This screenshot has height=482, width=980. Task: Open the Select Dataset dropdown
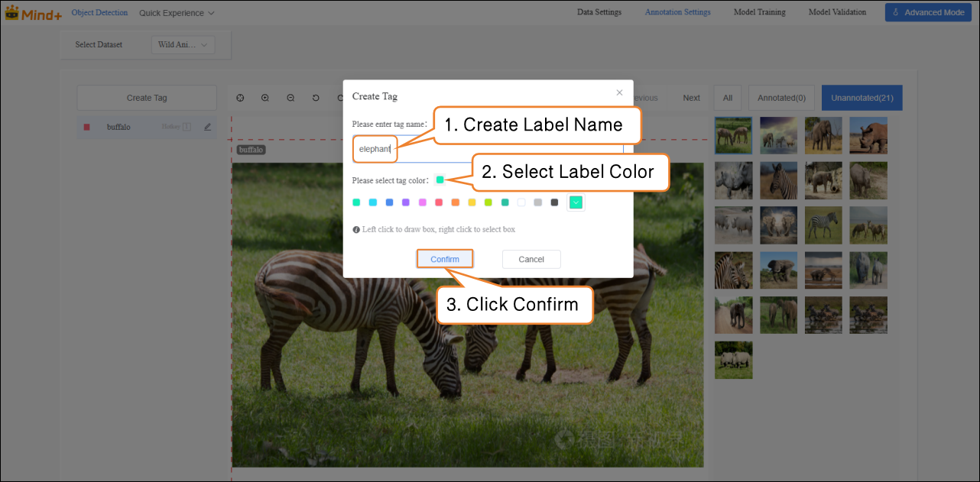[183, 45]
